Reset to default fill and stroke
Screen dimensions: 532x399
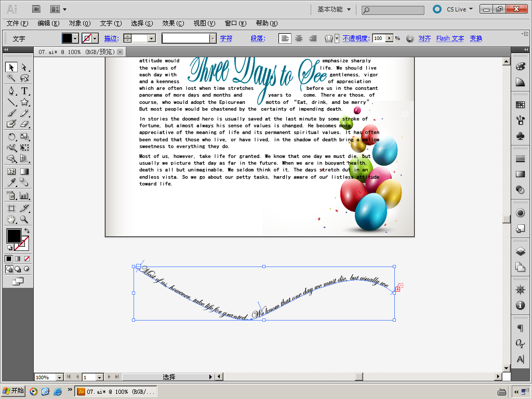(x=10, y=248)
